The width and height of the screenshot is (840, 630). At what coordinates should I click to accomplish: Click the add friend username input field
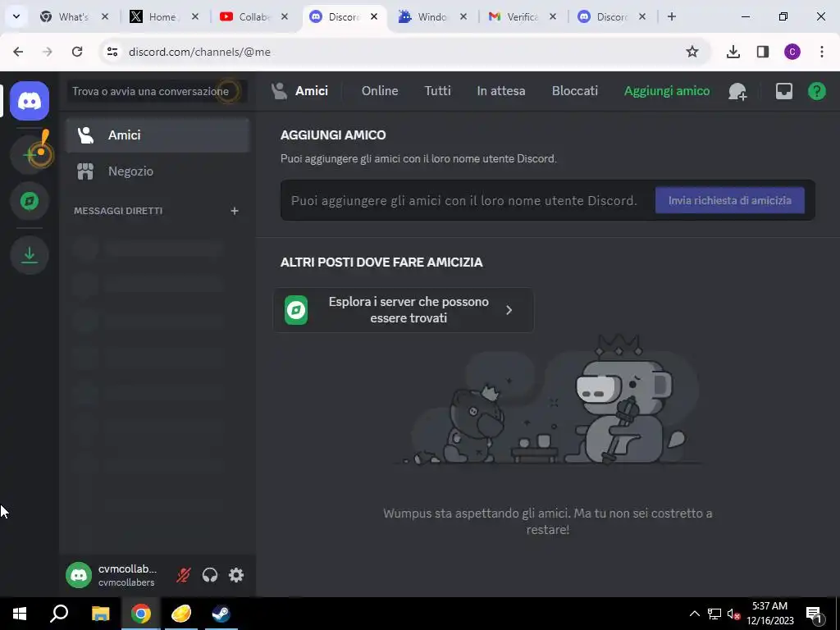click(x=464, y=200)
